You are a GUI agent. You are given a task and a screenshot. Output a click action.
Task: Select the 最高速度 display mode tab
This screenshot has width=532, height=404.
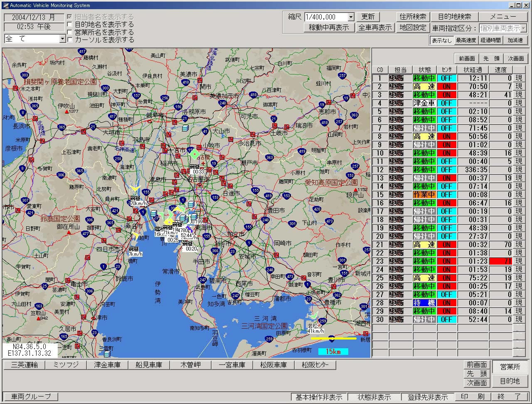pyautogui.click(x=466, y=40)
